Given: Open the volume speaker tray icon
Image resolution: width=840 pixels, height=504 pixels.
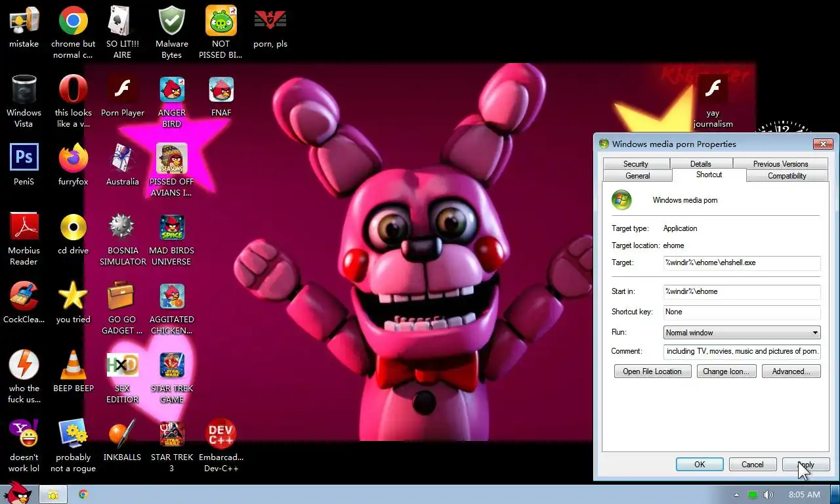Looking at the screenshot, I should (x=768, y=495).
